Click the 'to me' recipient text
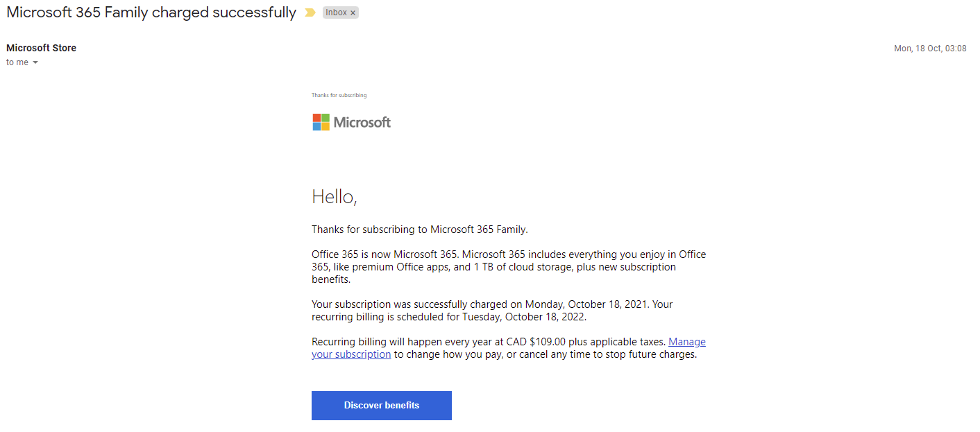The image size is (980, 432). 17,62
